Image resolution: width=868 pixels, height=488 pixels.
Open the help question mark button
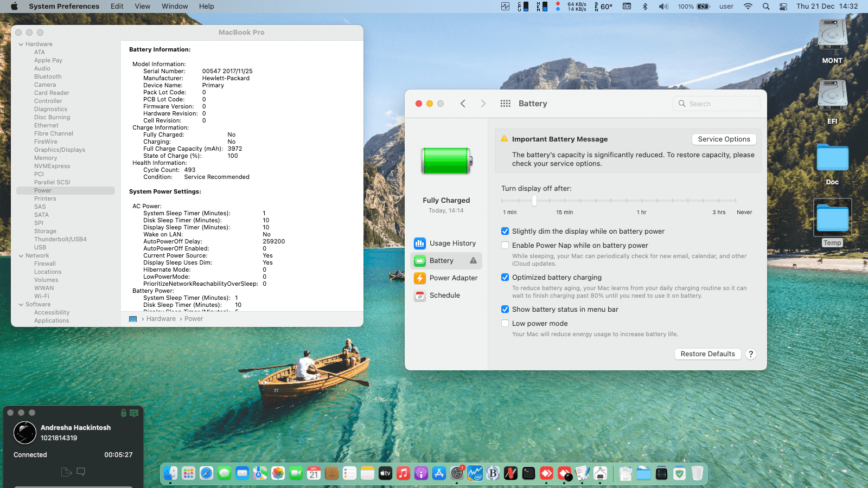click(x=751, y=354)
